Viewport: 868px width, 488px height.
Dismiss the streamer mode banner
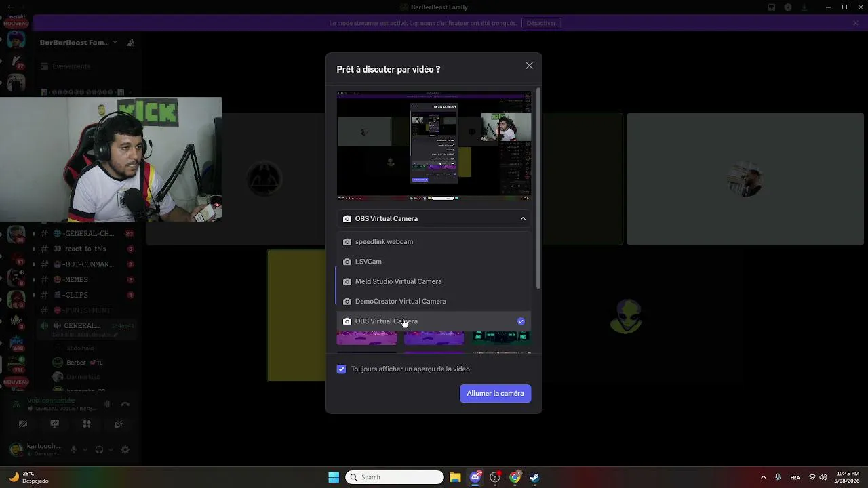[x=856, y=23]
